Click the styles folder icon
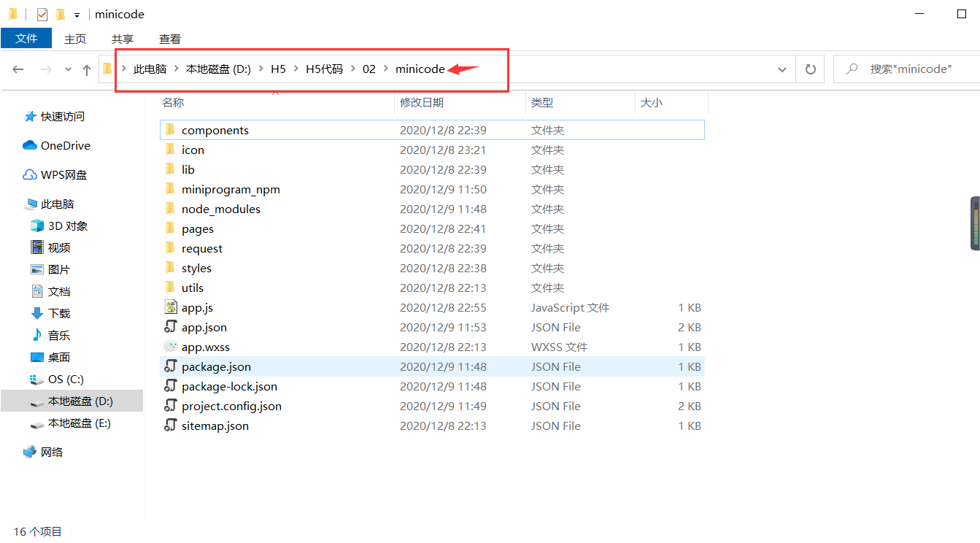Screen dimensions: 980x543 tap(171, 268)
